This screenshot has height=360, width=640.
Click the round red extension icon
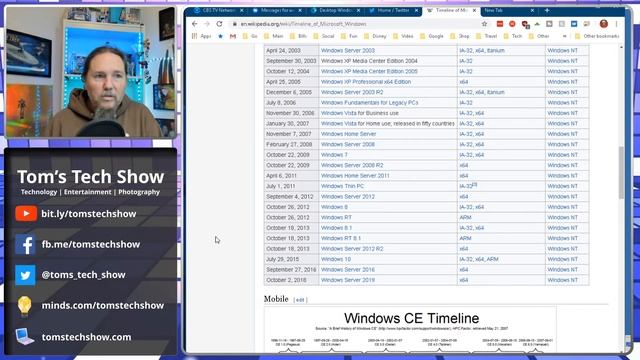coord(512,24)
